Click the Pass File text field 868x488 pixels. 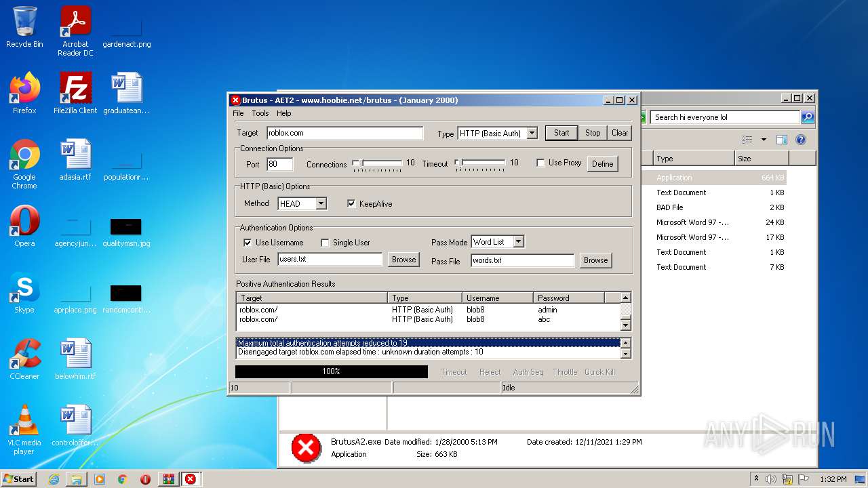[523, 260]
